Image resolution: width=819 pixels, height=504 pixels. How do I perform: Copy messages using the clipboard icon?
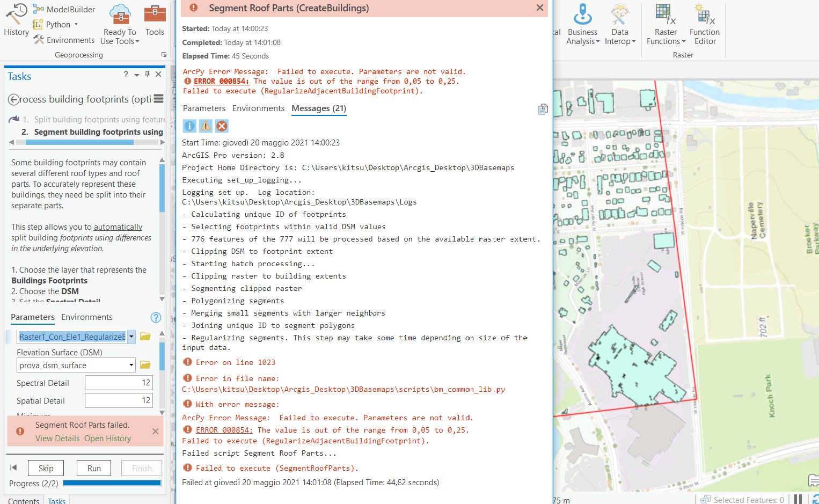(x=543, y=109)
